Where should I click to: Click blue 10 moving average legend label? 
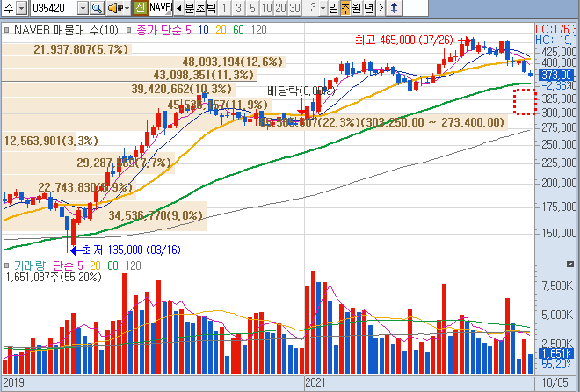coord(204,30)
